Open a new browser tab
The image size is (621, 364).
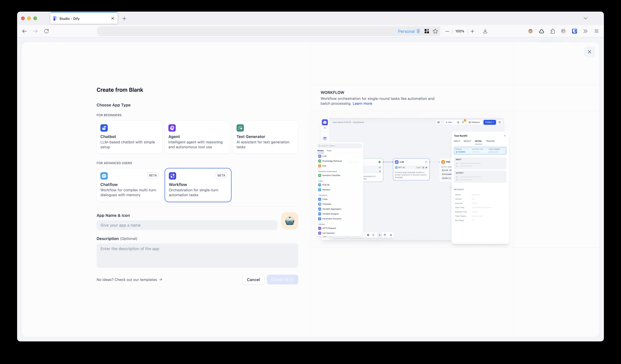(x=124, y=18)
